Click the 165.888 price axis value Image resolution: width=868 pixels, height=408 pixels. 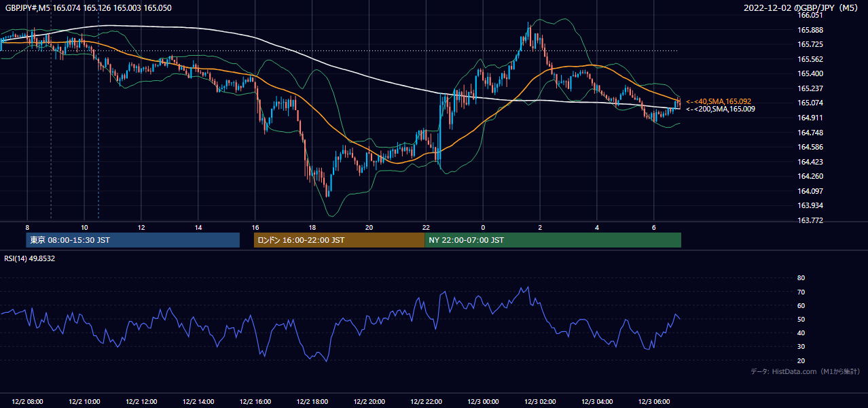(810, 30)
